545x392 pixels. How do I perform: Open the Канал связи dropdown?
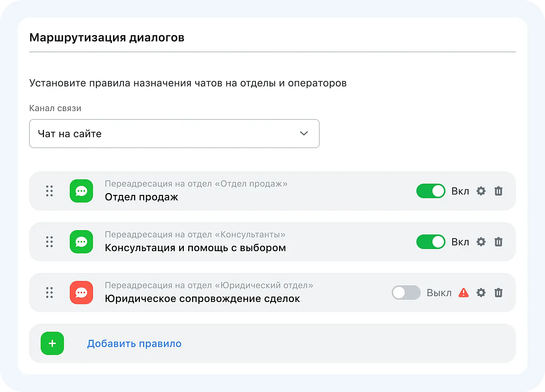tap(174, 134)
